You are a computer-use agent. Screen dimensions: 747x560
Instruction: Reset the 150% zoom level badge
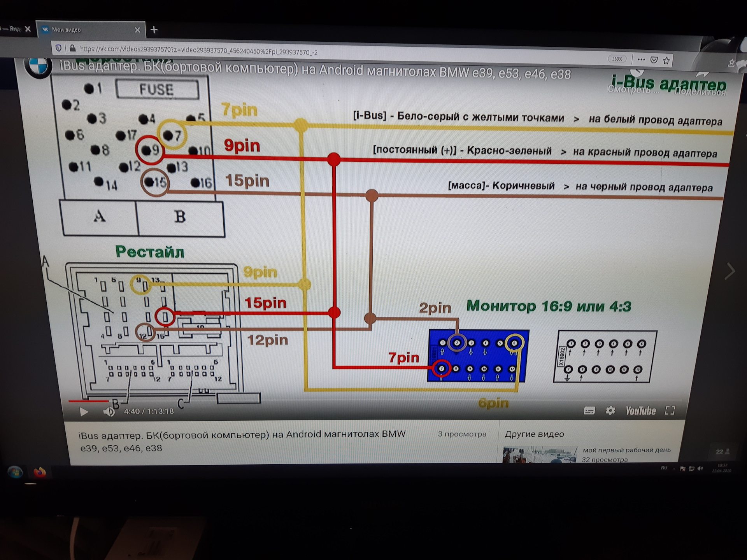(x=617, y=59)
